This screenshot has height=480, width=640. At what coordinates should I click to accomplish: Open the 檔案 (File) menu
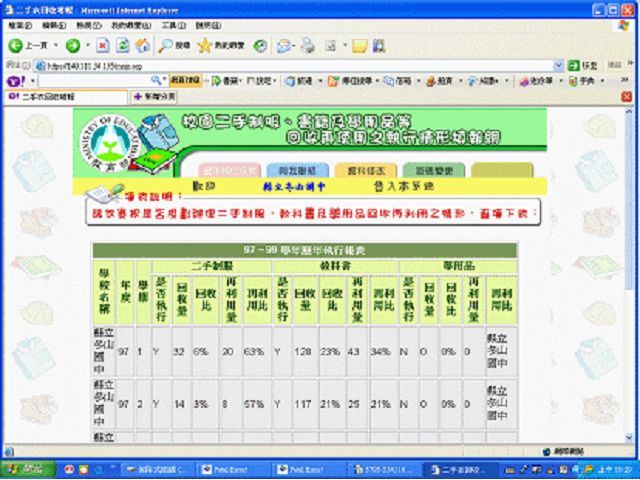19,24
